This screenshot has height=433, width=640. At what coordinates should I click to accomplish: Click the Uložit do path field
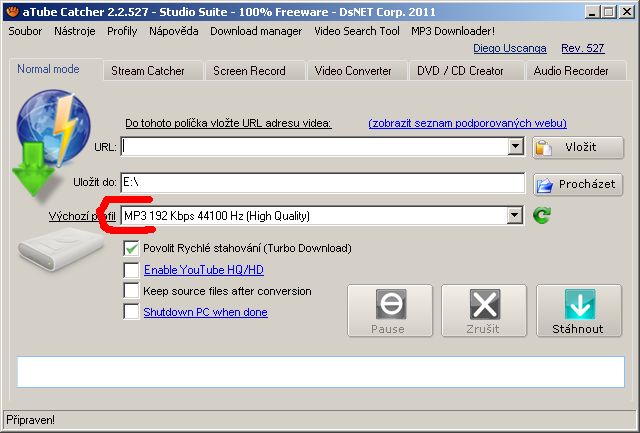tap(322, 182)
